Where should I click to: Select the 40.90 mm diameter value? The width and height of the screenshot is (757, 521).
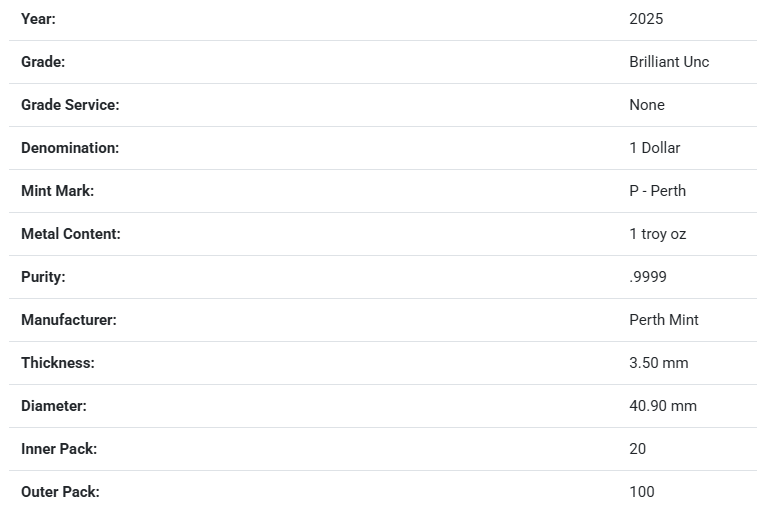point(663,406)
